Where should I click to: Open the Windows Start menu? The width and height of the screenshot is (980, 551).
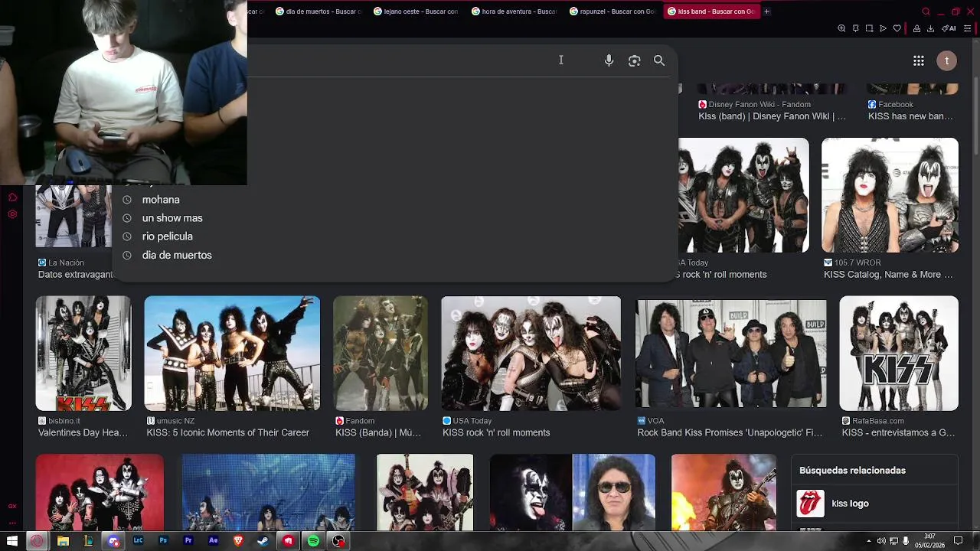(12, 541)
